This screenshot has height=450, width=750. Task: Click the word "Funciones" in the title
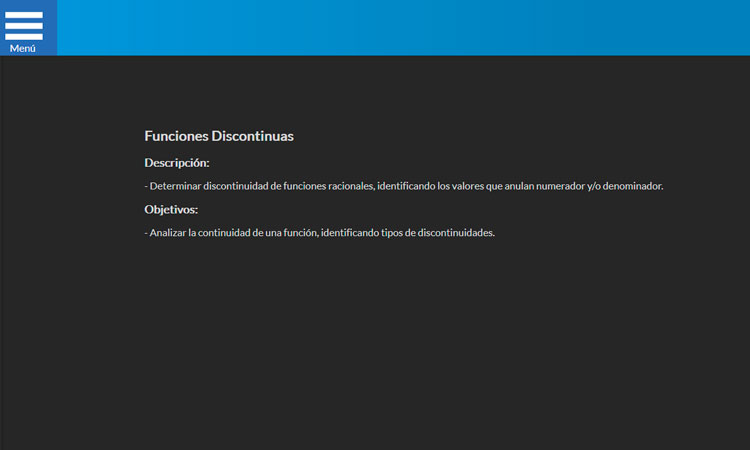pyautogui.click(x=176, y=136)
